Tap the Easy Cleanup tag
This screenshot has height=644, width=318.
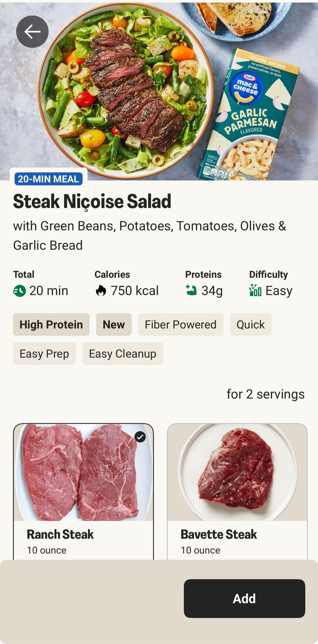tap(122, 354)
